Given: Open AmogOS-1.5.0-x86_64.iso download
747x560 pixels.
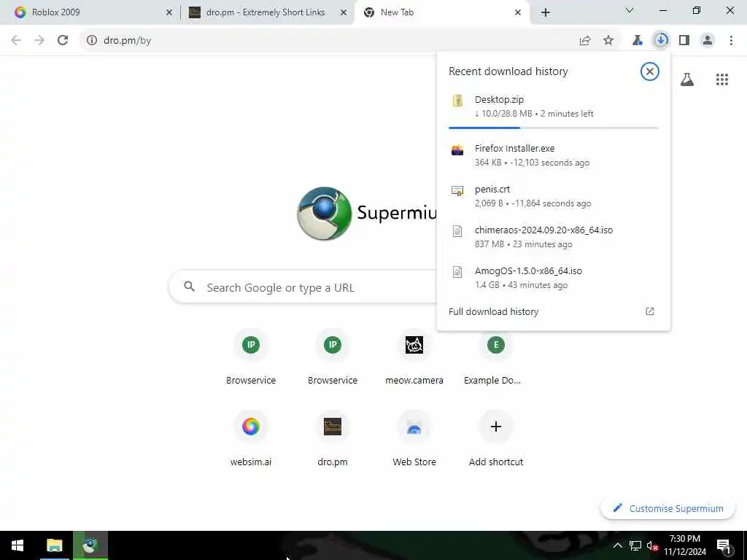Looking at the screenshot, I should tap(553, 278).
